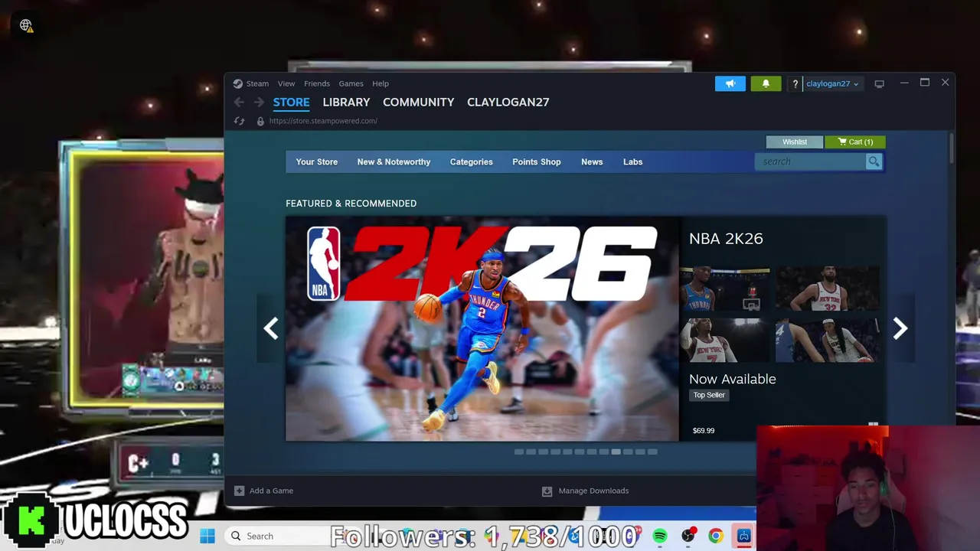The width and height of the screenshot is (980, 551).
Task: Open the Friends menu
Action: [x=317, y=83]
